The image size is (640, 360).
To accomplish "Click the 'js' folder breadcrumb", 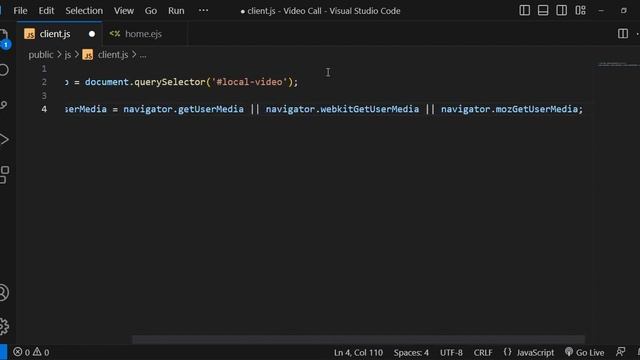I will [68, 55].
